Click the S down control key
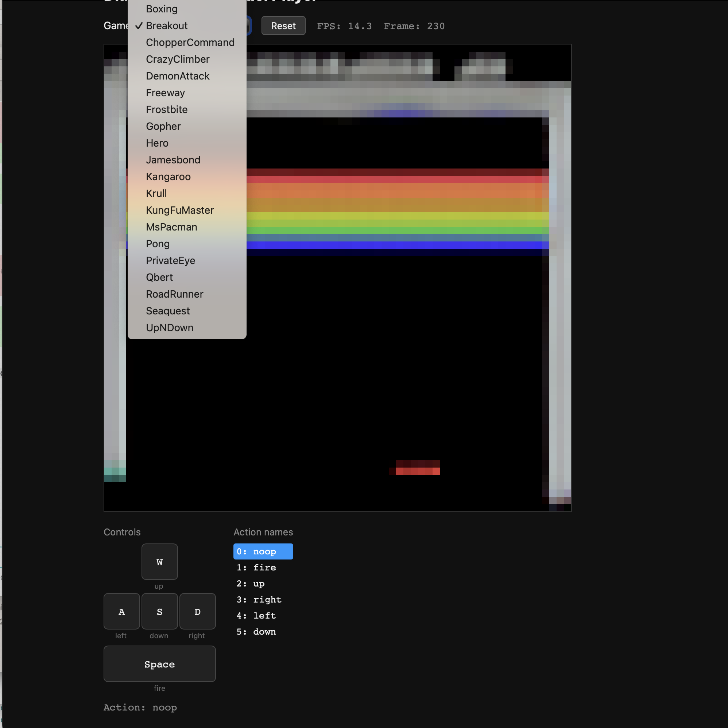 [x=160, y=611]
